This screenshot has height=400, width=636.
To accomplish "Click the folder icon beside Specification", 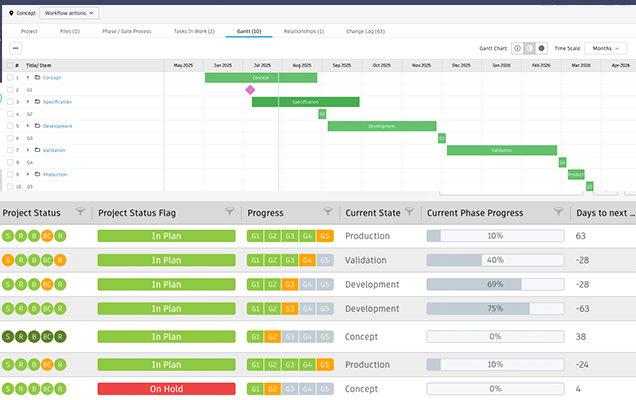I will [37, 101].
